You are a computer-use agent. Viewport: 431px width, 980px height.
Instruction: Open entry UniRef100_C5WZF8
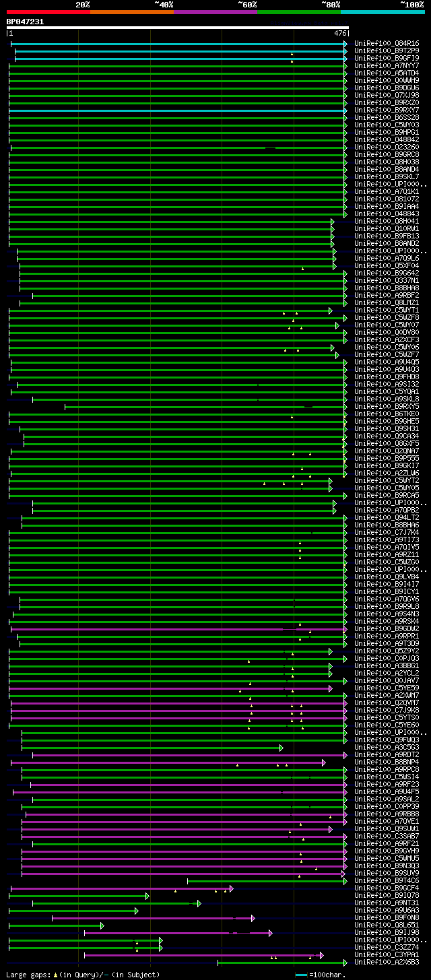tap(387, 317)
